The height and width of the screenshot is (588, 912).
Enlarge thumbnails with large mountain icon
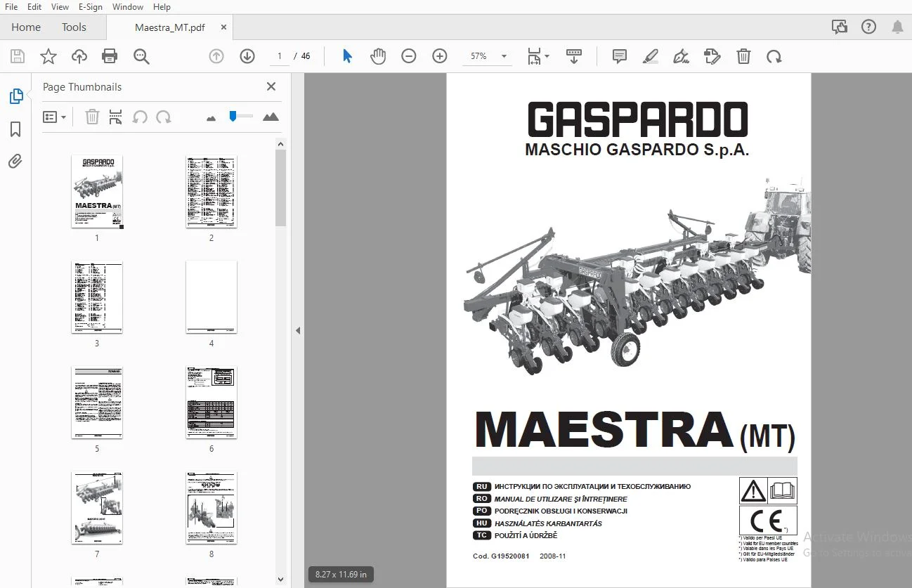tap(271, 117)
